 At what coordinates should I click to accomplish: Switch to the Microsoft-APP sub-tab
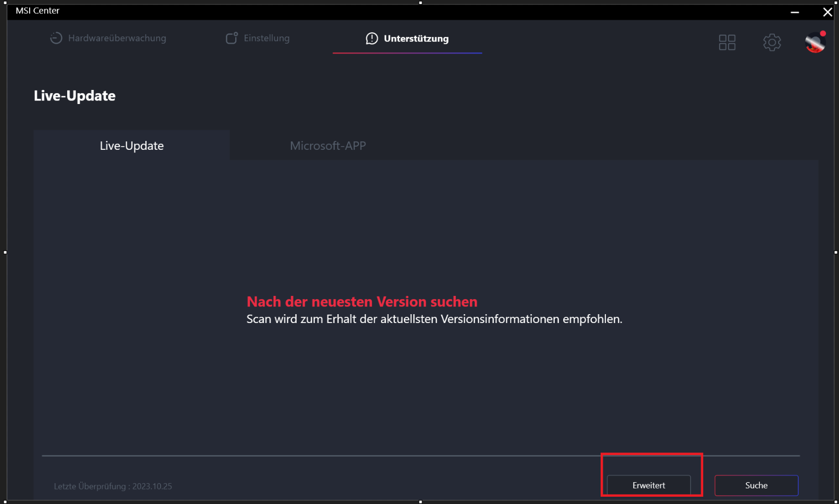[328, 146]
